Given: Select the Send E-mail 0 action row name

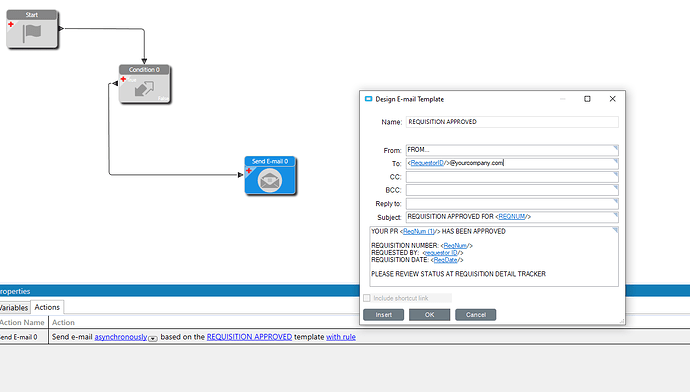Looking at the screenshot, I should click(18, 337).
